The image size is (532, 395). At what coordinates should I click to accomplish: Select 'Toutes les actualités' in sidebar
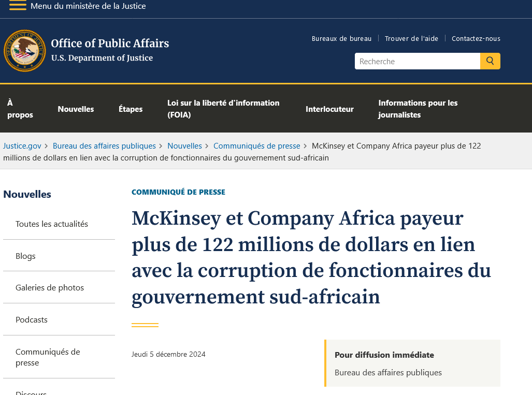tap(52, 224)
